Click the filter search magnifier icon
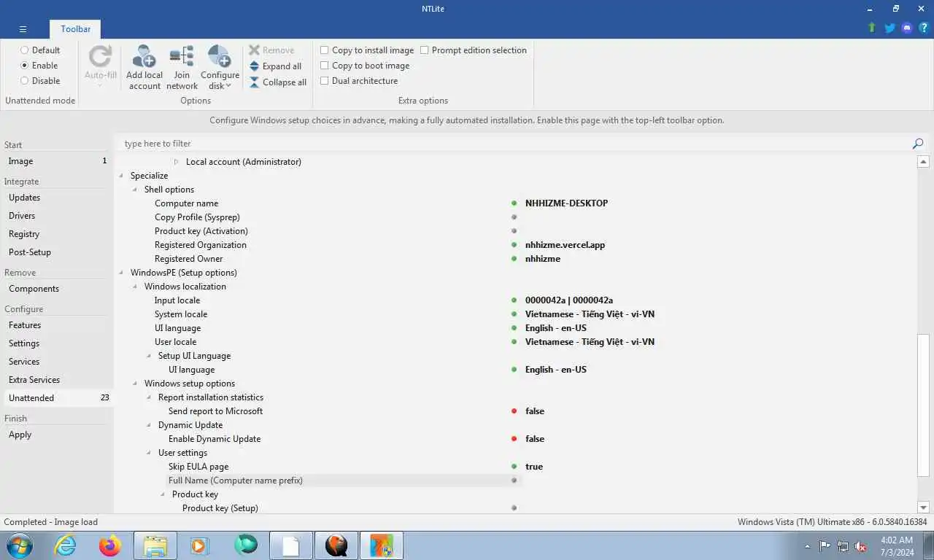 (x=918, y=144)
